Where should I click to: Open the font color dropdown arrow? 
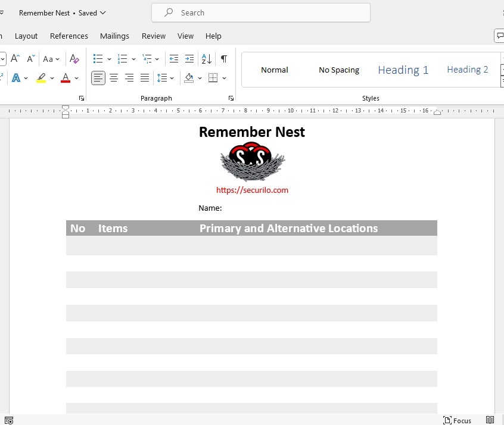click(76, 78)
